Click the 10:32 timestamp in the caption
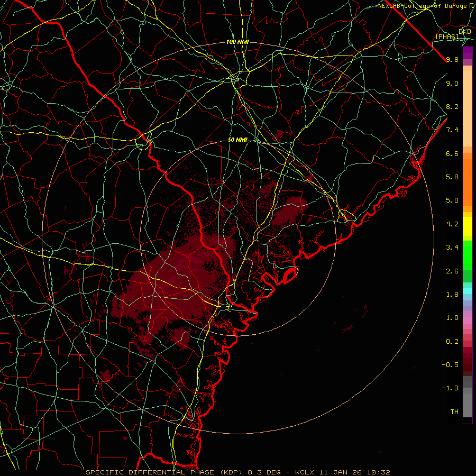Image resolution: width=476 pixels, height=476 pixels. click(x=379, y=472)
